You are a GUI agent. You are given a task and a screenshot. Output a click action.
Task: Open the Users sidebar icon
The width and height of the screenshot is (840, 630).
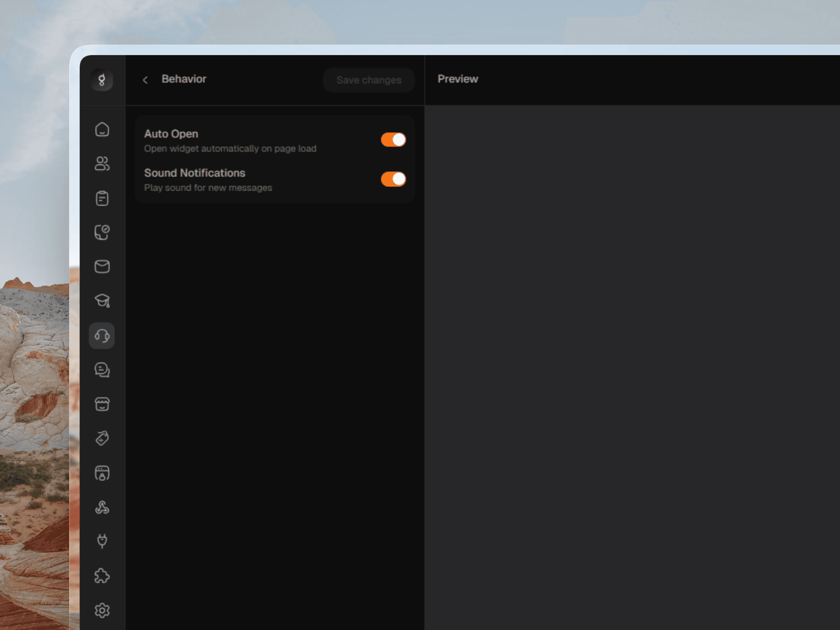click(102, 164)
